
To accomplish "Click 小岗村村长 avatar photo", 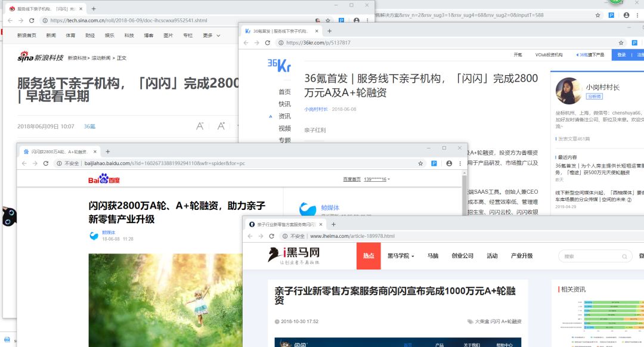I will [x=568, y=91].
